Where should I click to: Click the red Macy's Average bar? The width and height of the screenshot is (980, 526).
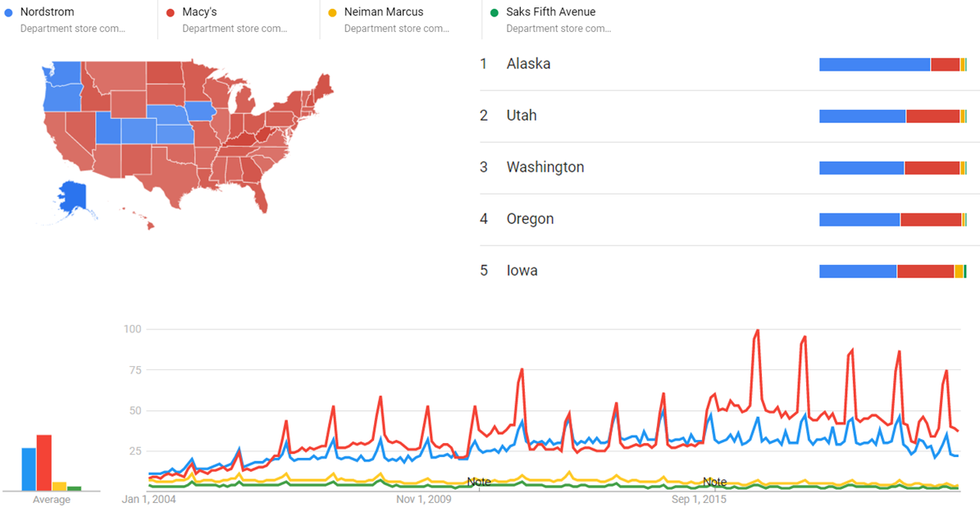click(44, 462)
